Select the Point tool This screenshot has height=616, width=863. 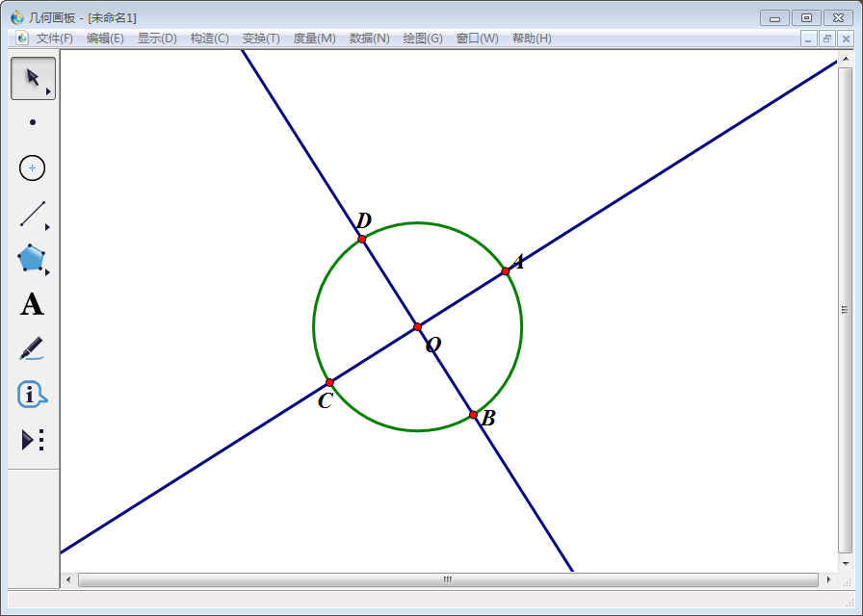[x=33, y=122]
